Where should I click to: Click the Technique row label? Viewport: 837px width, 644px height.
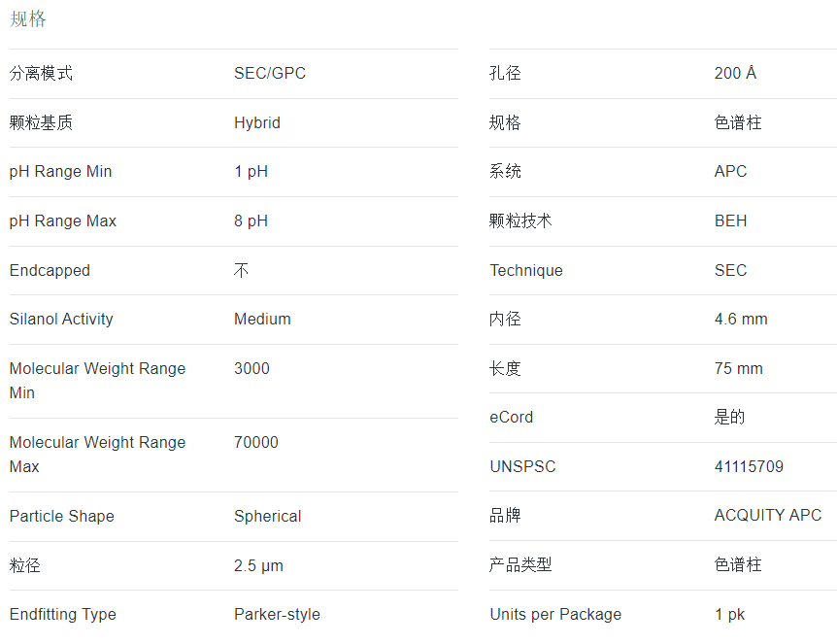pyautogui.click(x=525, y=270)
